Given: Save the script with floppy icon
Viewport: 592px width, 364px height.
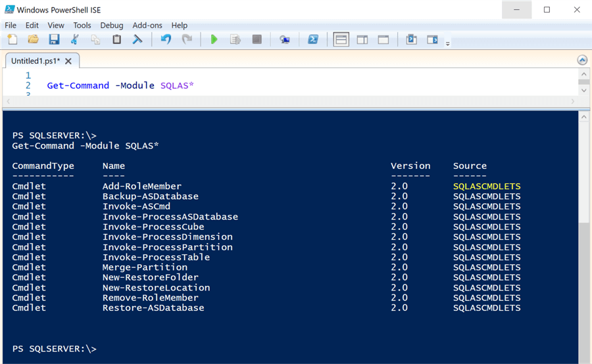Looking at the screenshot, I should (x=54, y=39).
